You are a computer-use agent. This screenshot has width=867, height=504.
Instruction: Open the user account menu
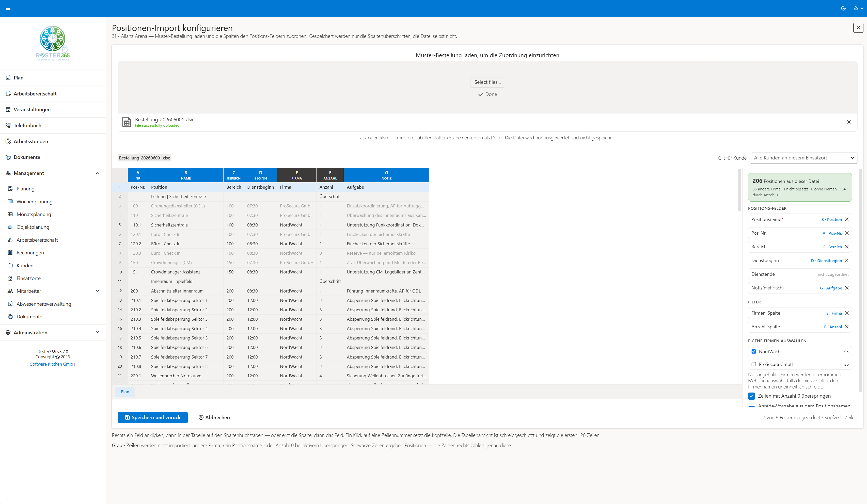(x=858, y=8)
